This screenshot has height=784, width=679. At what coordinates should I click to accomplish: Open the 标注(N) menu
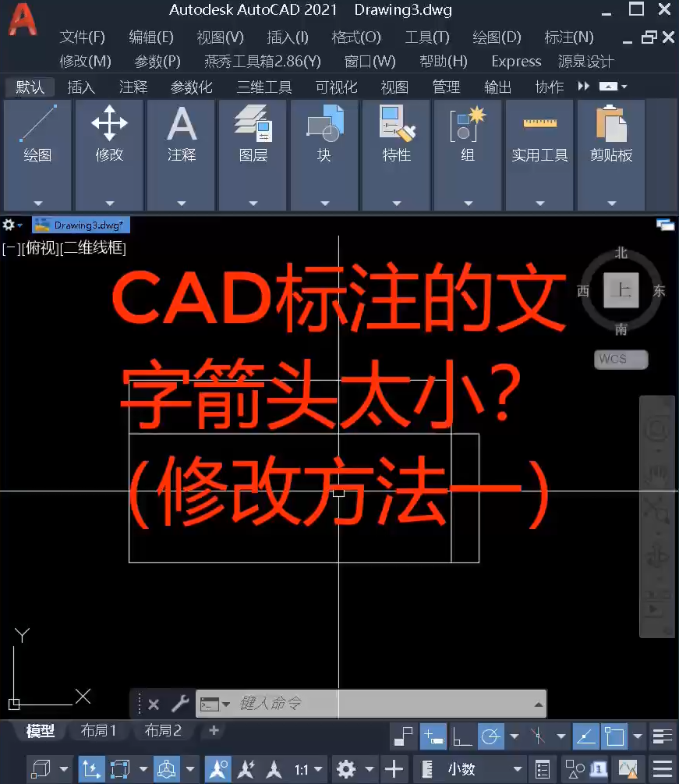(569, 37)
